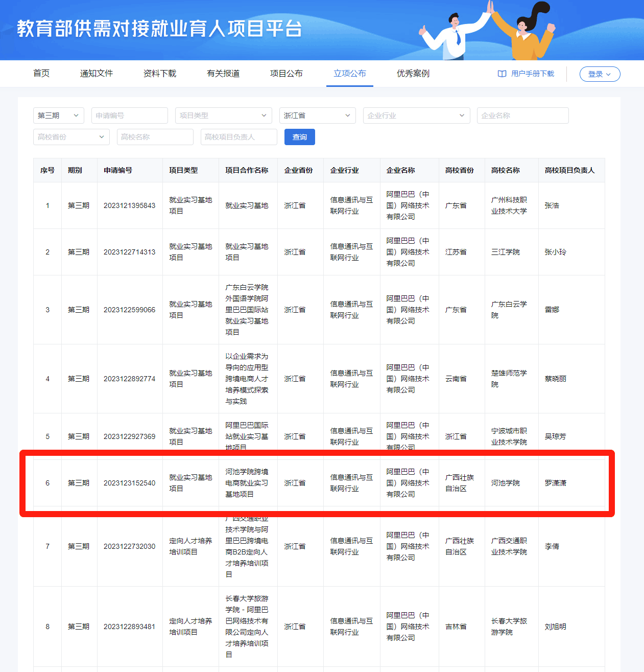Click the user manual book icon
Viewport: 644px width, 672px height.
[x=502, y=74]
